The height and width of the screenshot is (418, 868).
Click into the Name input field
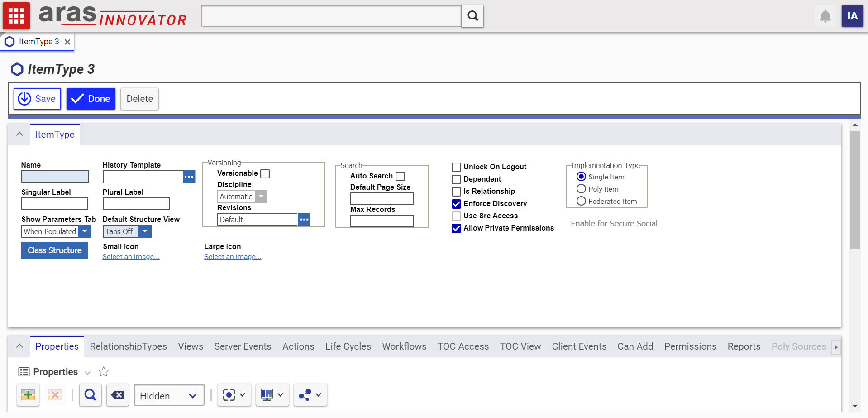(55, 177)
